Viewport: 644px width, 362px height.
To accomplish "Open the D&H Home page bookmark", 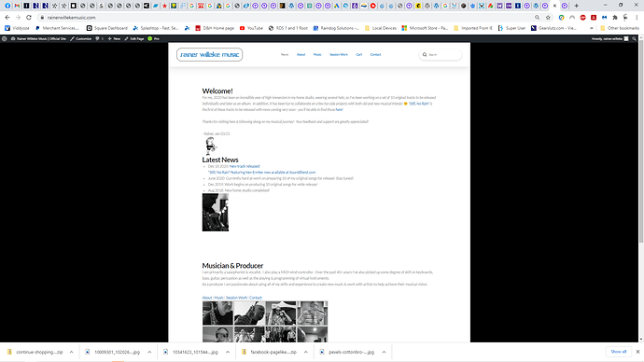I will tap(215, 28).
